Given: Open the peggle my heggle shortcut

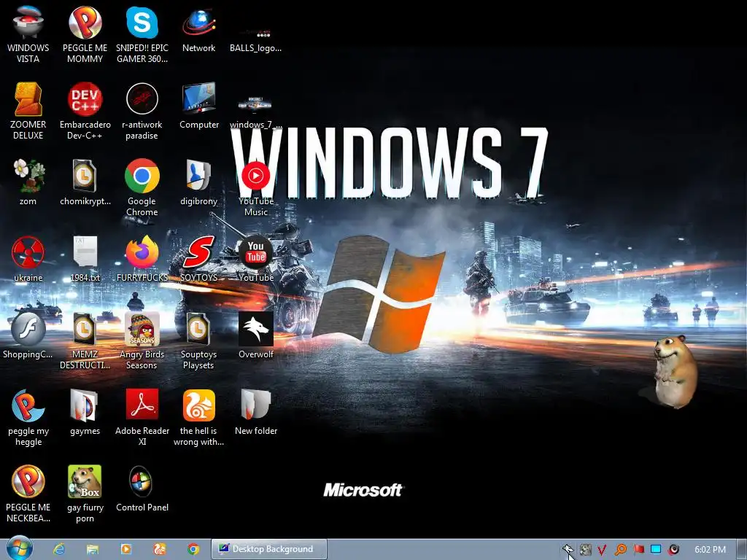Looking at the screenshot, I should [x=28, y=418].
